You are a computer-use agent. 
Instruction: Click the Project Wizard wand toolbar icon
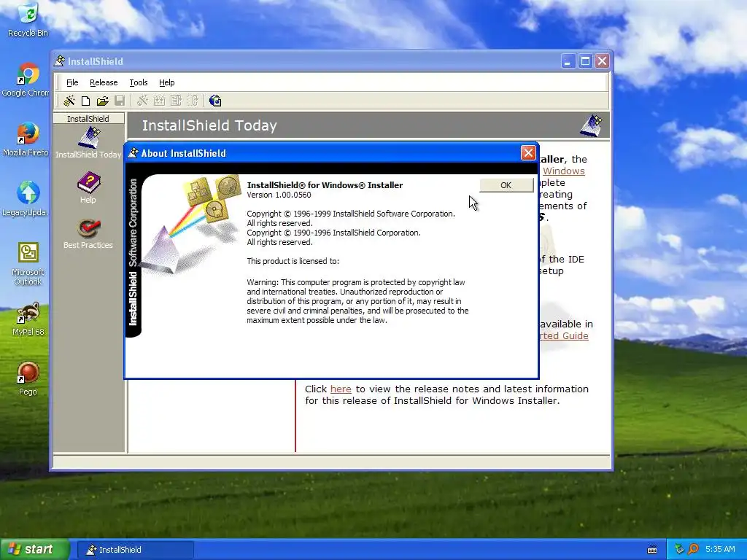[69, 101]
